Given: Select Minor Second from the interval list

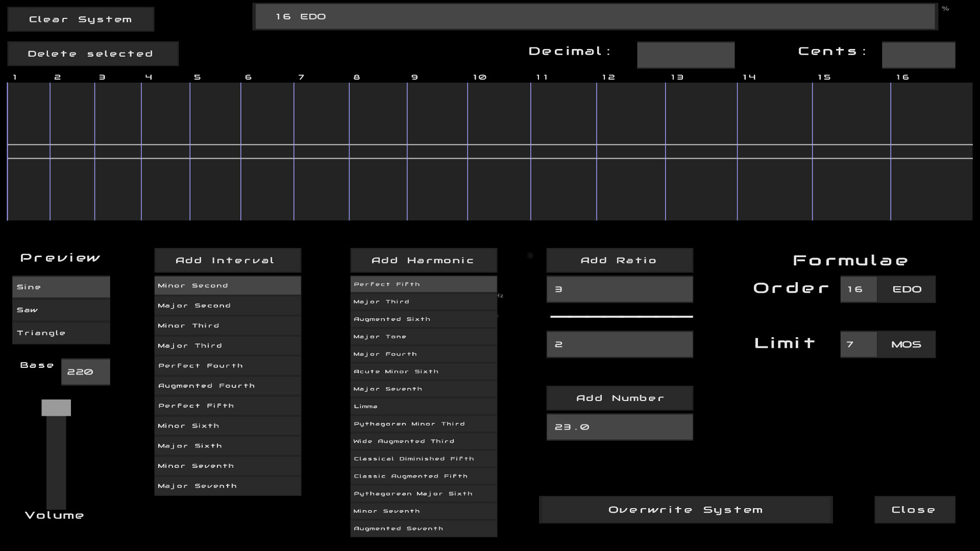Looking at the screenshot, I should (x=228, y=285).
